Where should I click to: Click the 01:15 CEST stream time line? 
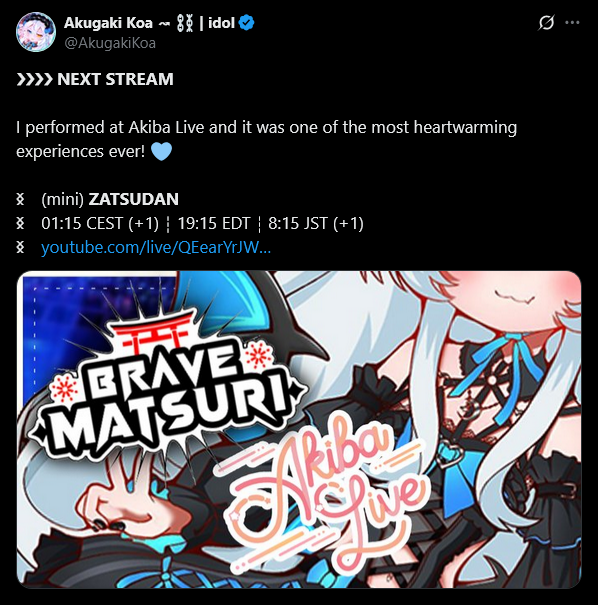pos(203,223)
